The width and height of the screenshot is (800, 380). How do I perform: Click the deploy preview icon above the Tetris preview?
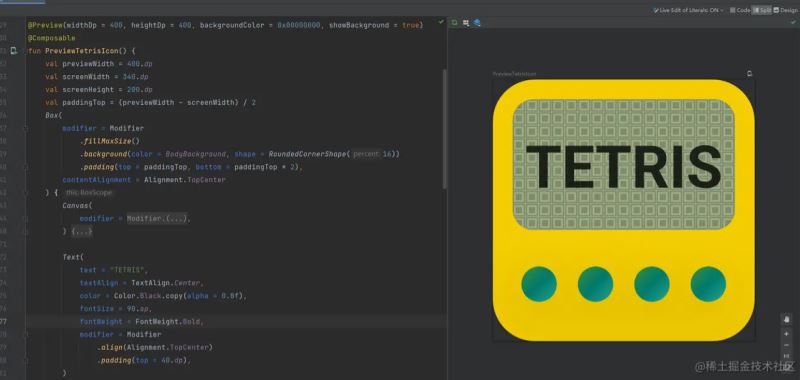tap(749, 73)
